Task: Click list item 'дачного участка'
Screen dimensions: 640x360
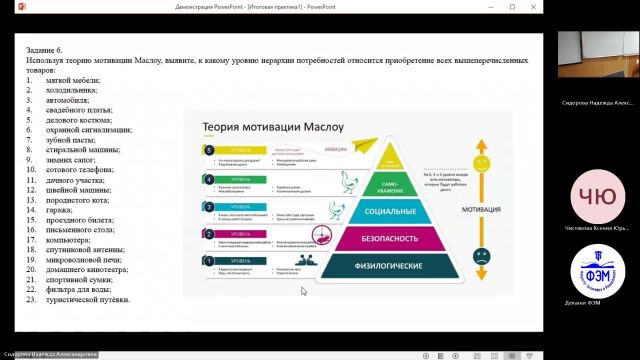Action: [75, 180]
